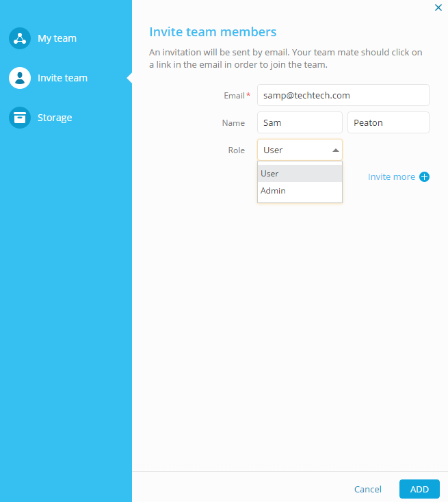Click the first name field containing Sam
The width and height of the screenshot is (448, 502).
[300, 122]
